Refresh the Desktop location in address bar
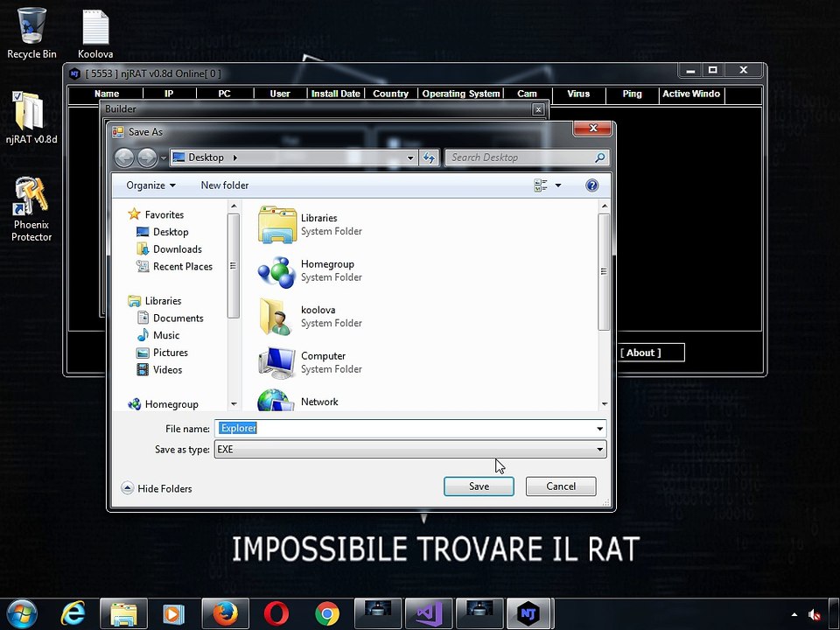This screenshot has width=840, height=630. coord(429,157)
